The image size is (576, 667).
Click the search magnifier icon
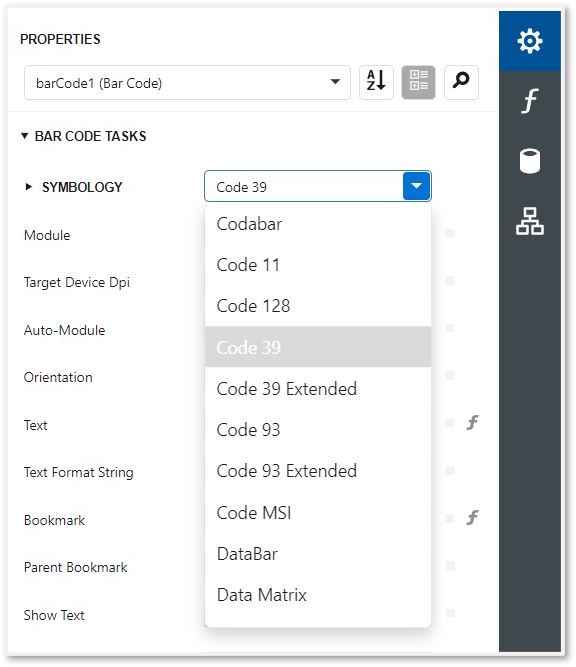pyautogui.click(x=461, y=82)
